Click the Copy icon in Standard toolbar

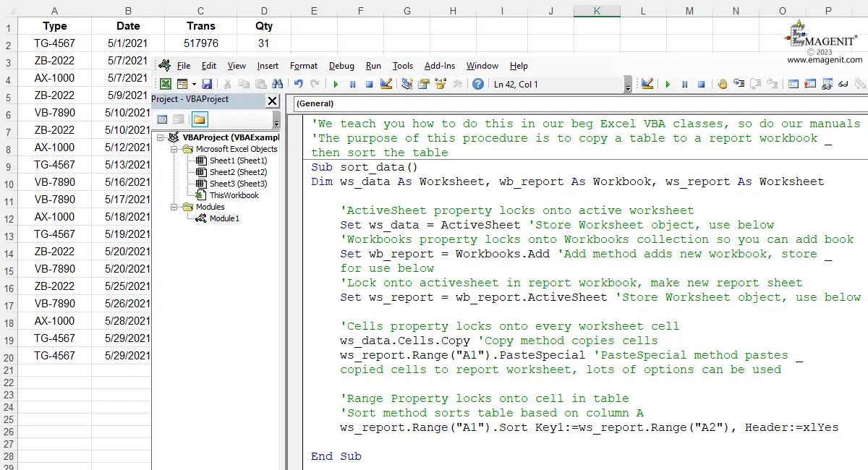click(x=244, y=84)
